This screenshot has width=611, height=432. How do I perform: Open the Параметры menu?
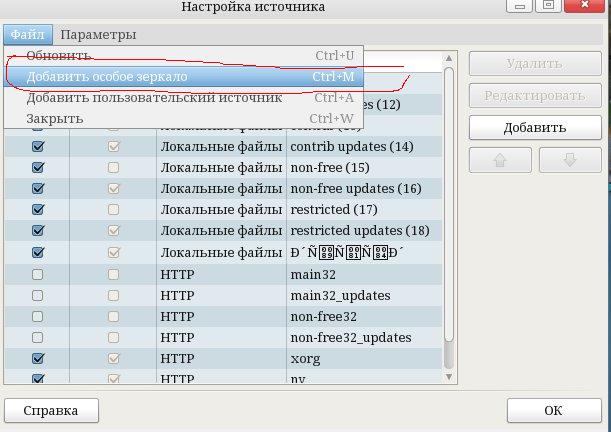coord(98,35)
